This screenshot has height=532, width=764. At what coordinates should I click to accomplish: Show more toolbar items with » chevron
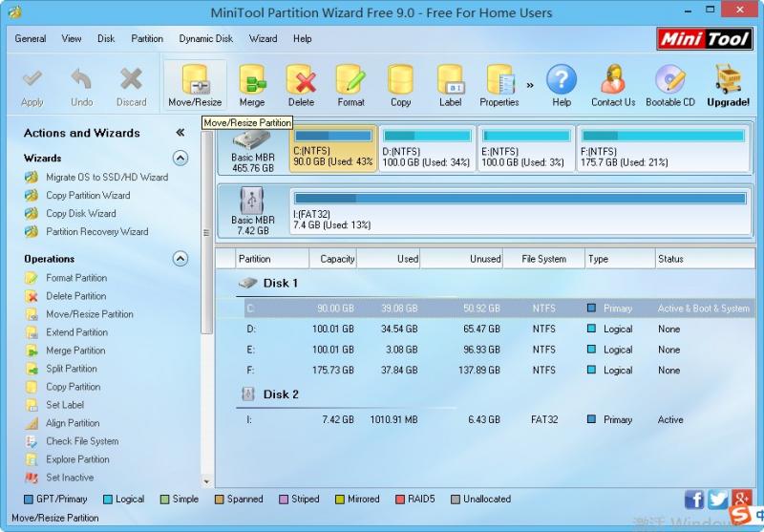[x=530, y=85]
